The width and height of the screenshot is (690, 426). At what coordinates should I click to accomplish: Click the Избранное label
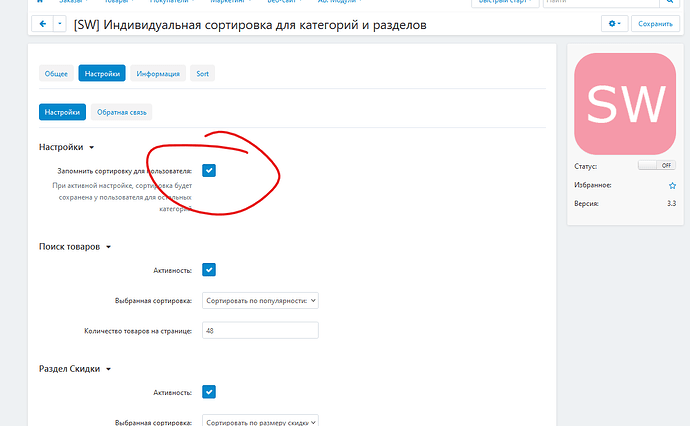(x=592, y=185)
